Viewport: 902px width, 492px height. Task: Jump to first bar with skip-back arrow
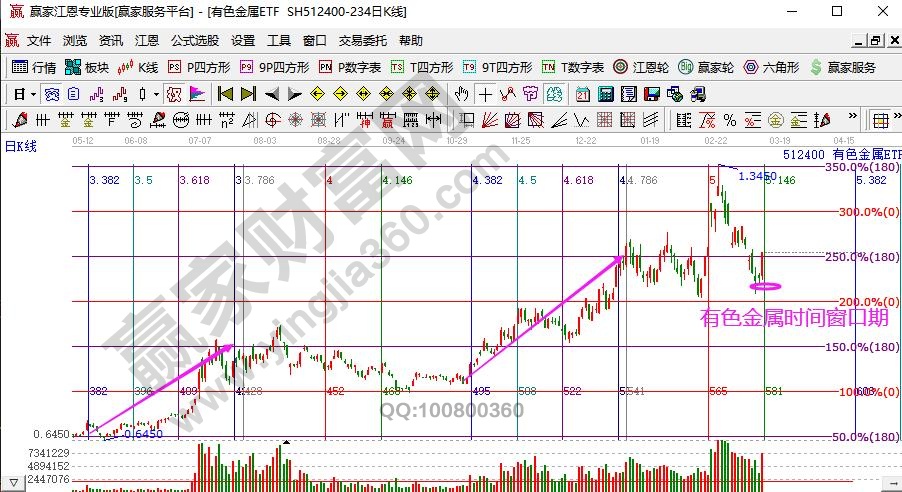point(225,94)
